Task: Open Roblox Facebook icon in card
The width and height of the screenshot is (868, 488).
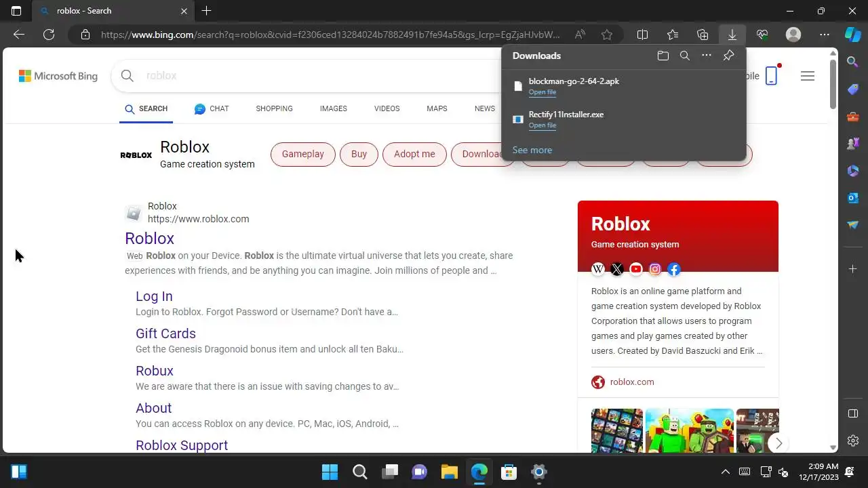Action: tap(674, 269)
